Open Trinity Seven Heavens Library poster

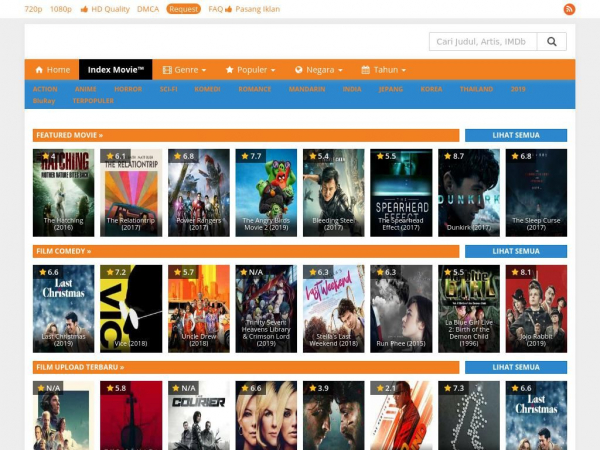click(266, 309)
